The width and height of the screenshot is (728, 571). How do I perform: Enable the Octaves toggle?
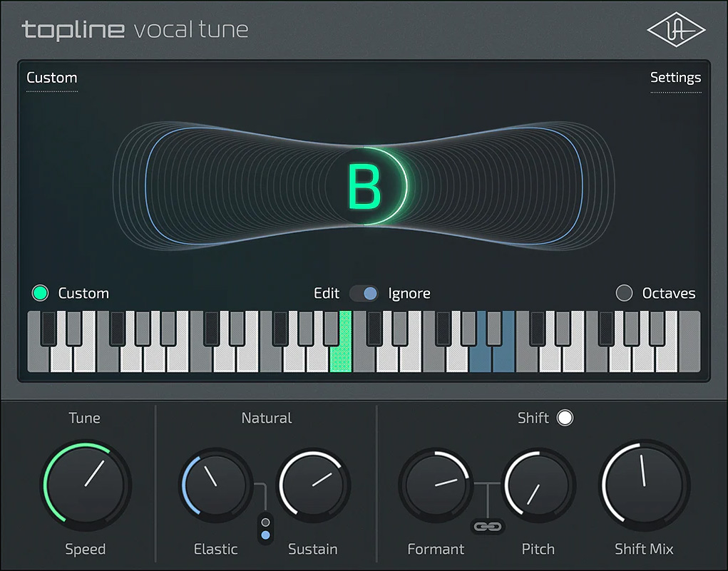[624, 293]
